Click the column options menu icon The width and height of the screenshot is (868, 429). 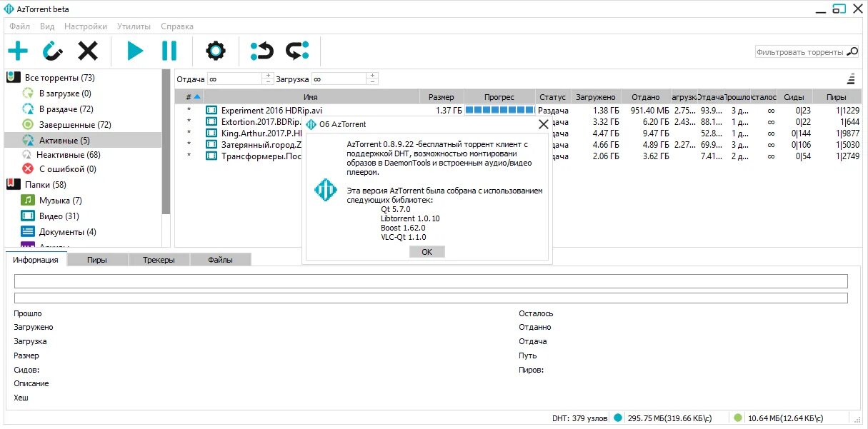click(851, 79)
